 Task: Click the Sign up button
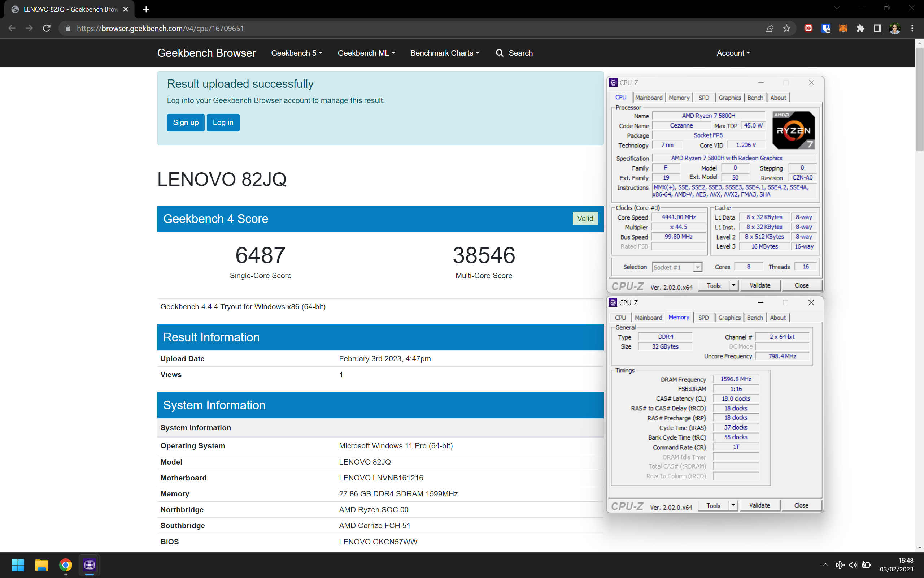(x=186, y=123)
